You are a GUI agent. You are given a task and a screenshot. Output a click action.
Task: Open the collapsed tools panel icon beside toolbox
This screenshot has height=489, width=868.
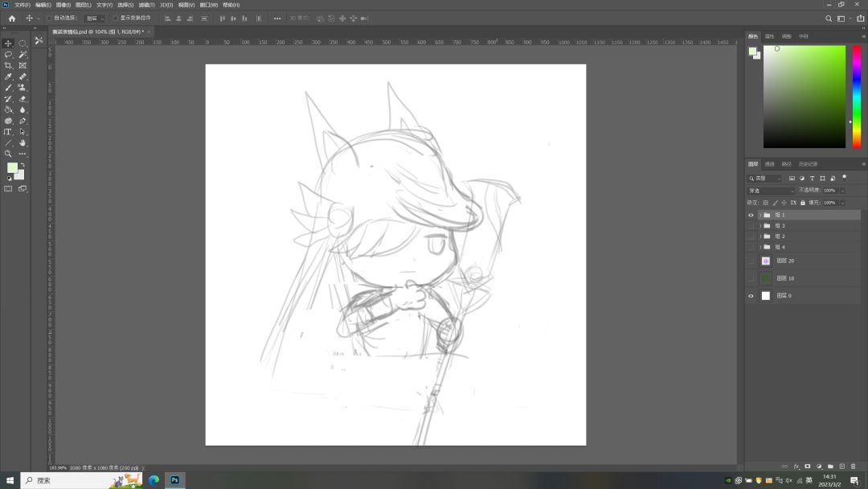(x=39, y=40)
